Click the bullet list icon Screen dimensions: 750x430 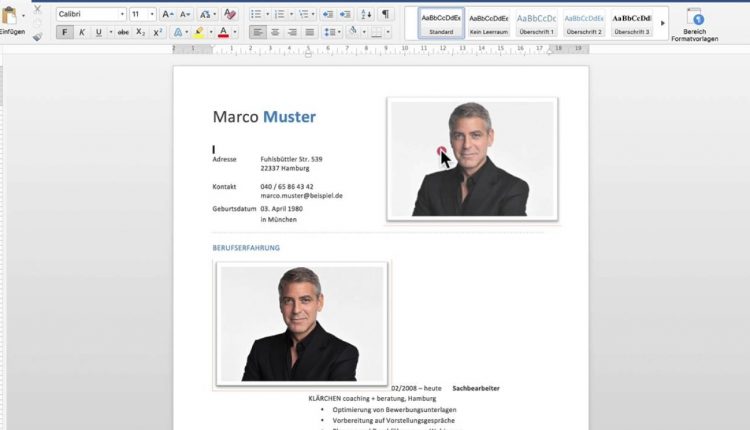256,14
